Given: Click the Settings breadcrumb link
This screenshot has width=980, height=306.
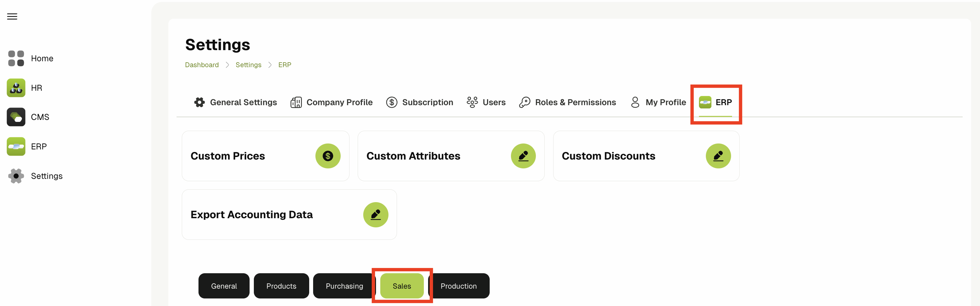Looking at the screenshot, I should (248, 65).
